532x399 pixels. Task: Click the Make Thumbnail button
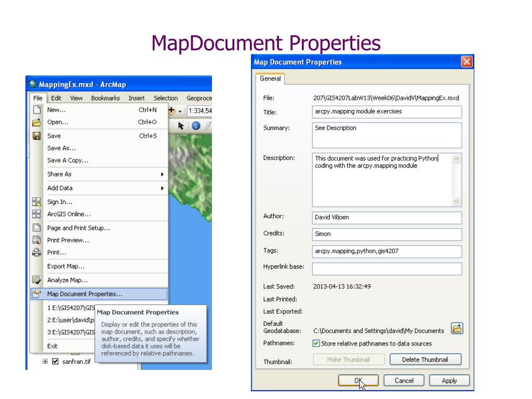349,360
